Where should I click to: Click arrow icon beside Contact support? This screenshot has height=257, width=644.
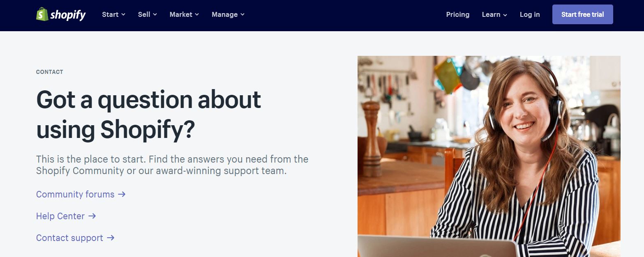click(111, 238)
